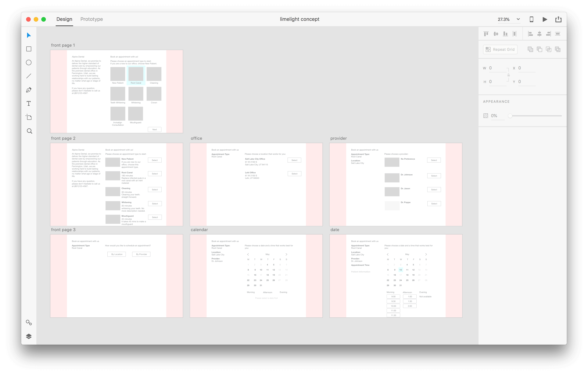Select the ellipse tool
588x375 pixels.
coord(30,62)
